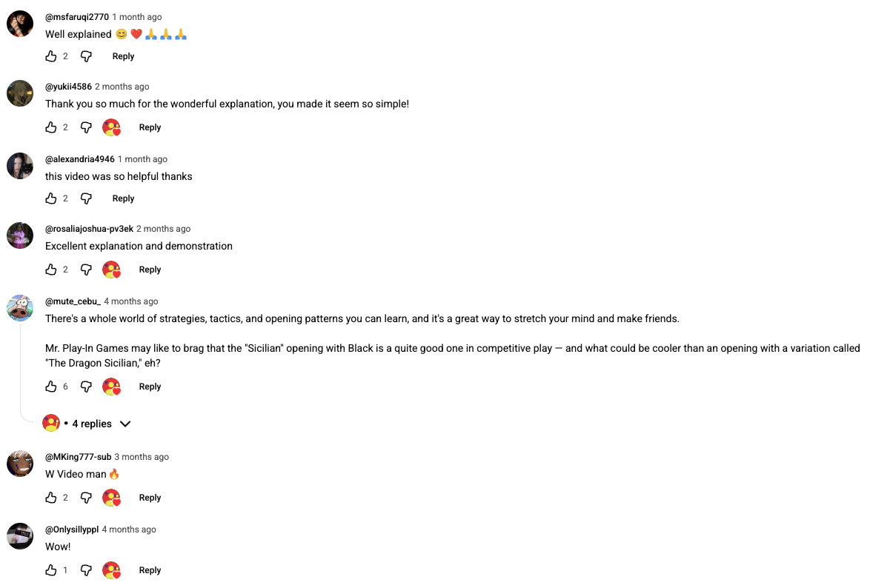Dislike the comment from @yukii4586

86,127
